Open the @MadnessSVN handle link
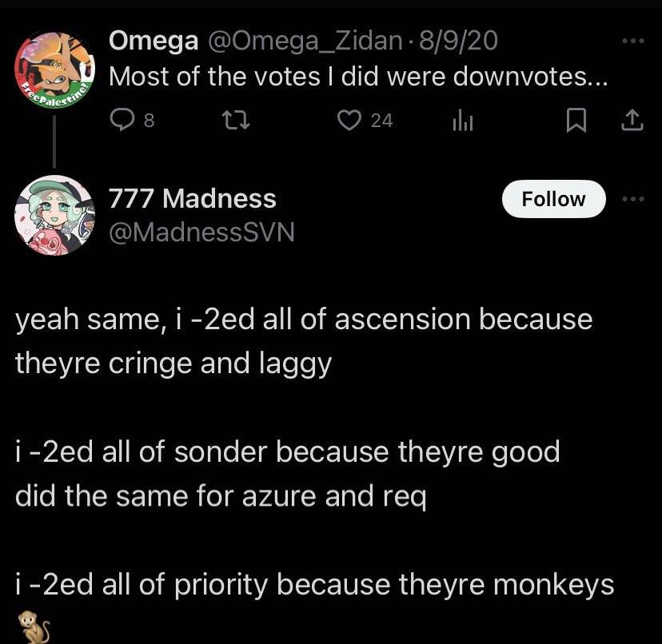The image size is (662, 644). click(201, 232)
